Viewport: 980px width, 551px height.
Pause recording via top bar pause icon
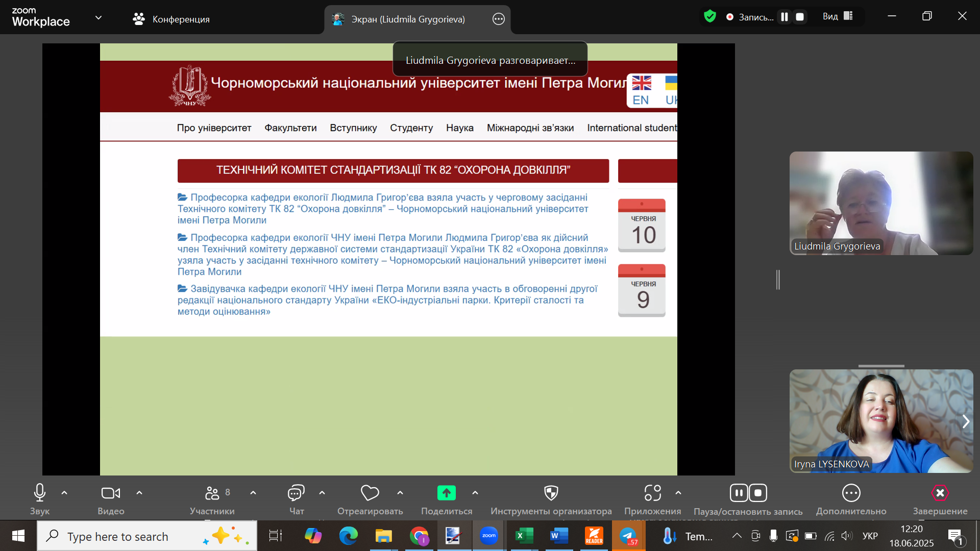pos(785,17)
